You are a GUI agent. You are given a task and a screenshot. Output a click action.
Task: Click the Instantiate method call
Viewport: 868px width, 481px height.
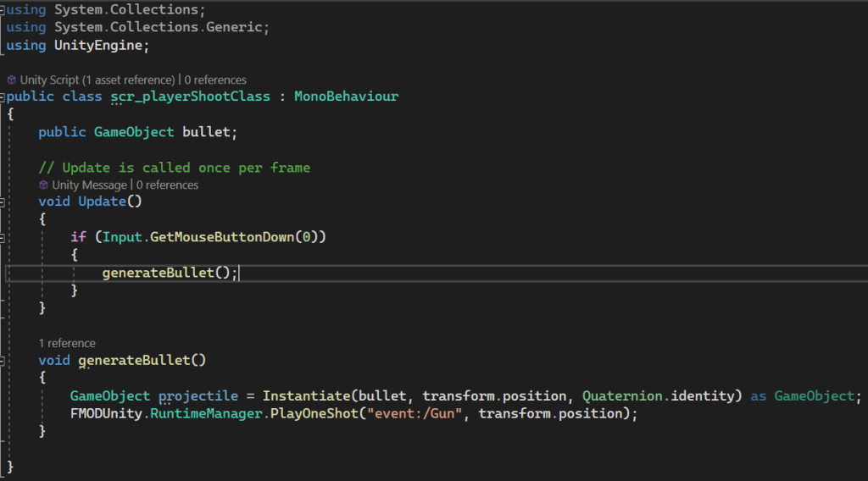point(306,396)
